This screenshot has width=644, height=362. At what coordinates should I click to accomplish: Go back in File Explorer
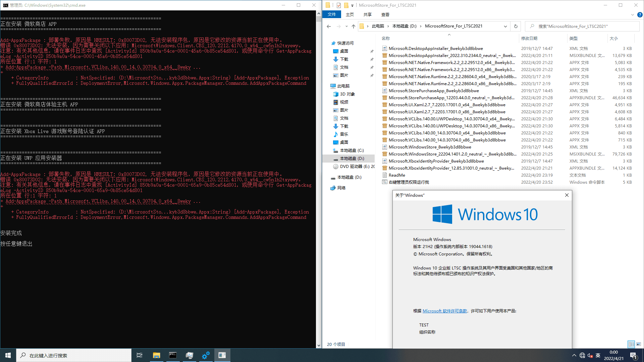[329, 26]
